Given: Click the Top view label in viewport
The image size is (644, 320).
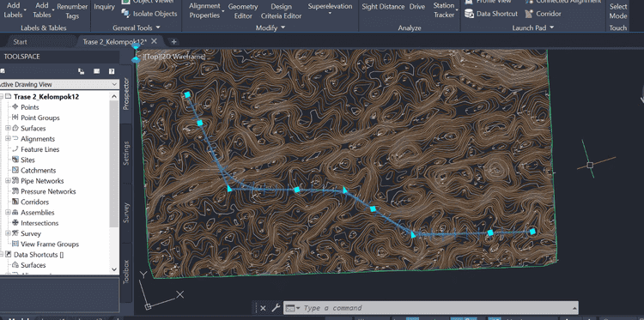Looking at the screenshot, I should click(x=152, y=57).
